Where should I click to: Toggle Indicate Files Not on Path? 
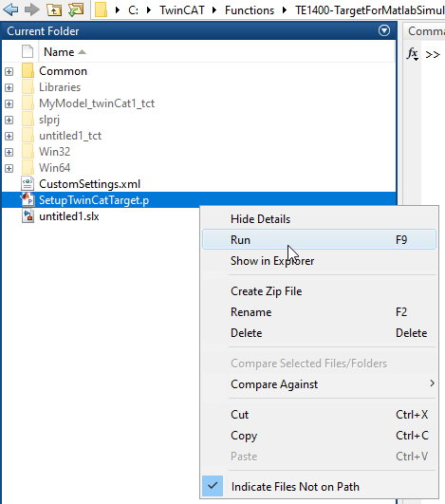coord(319,486)
